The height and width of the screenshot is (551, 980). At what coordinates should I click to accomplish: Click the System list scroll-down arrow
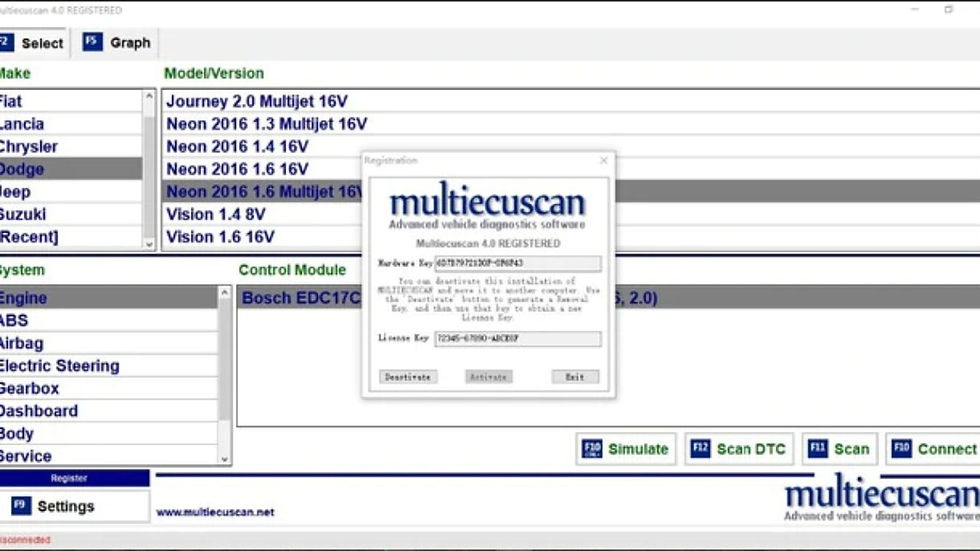224,459
